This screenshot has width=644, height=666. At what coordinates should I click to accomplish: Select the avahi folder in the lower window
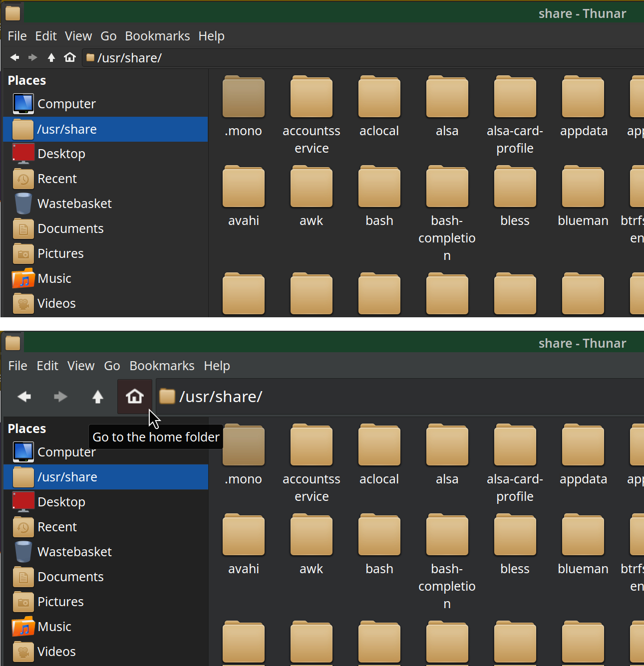coord(244,545)
